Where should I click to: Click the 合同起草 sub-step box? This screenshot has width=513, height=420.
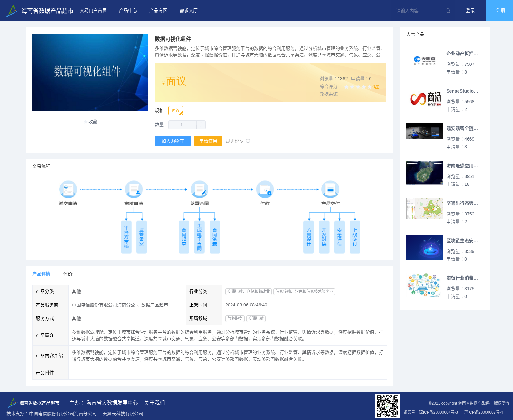184,237
